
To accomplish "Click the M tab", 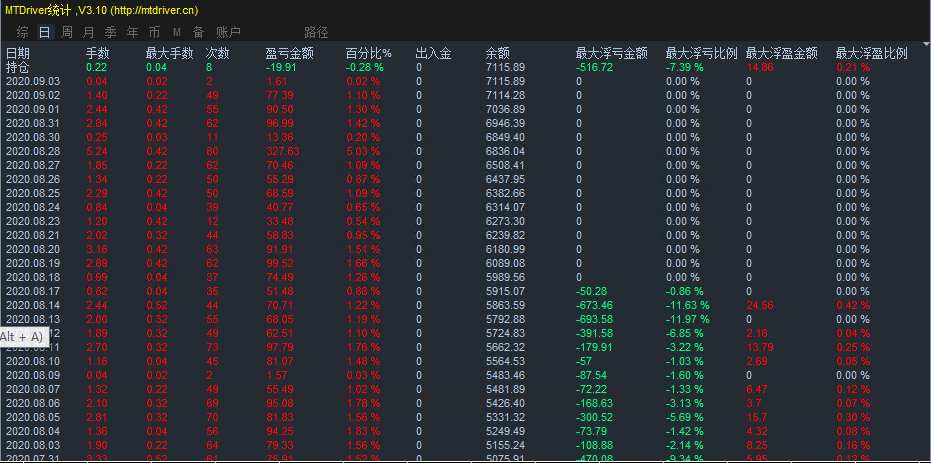I will (176, 32).
